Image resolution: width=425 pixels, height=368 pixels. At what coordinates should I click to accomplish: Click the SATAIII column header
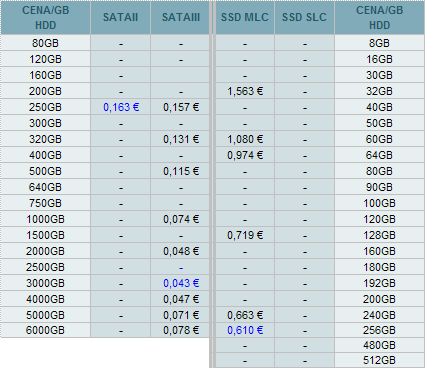181,17
